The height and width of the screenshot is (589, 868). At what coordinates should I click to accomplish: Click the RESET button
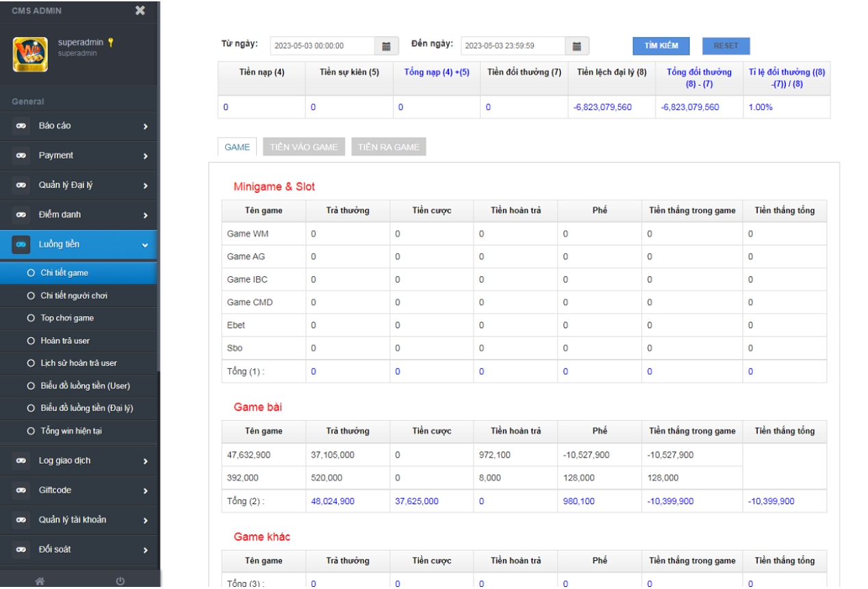tap(726, 46)
